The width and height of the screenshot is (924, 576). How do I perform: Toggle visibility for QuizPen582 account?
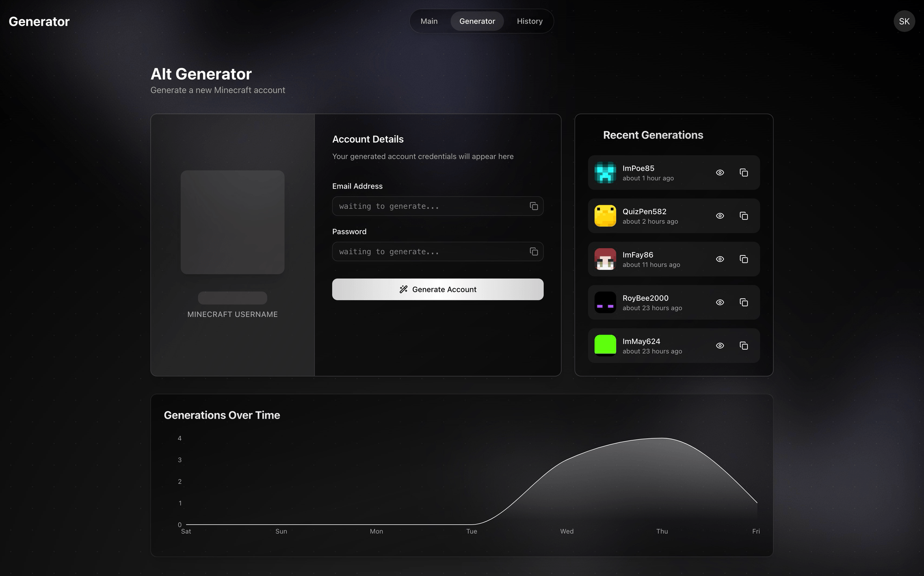pos(720,215)
